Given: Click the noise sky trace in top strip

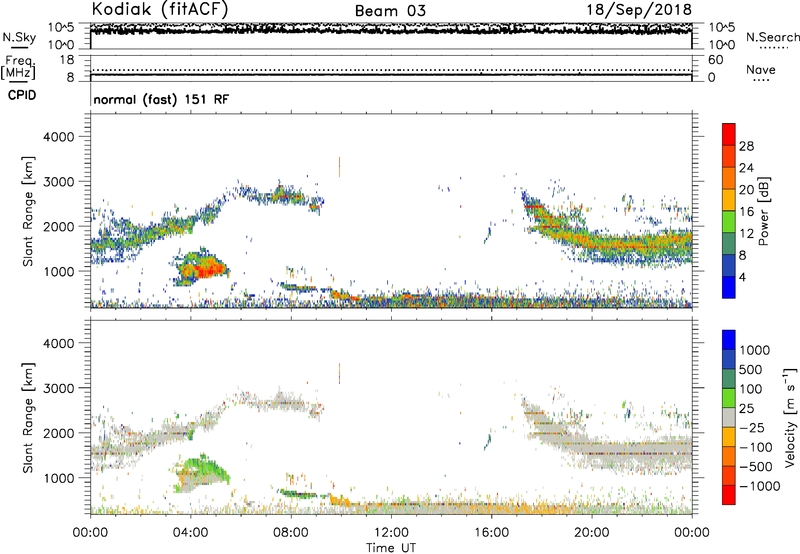Looking at the screenshot, I should coord(391,29).
